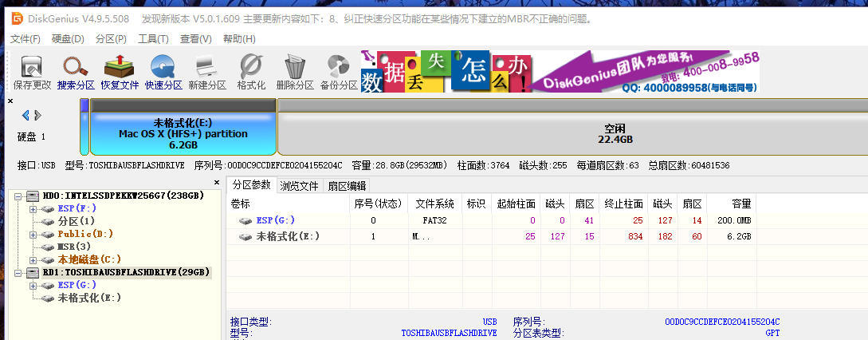Select the small ESP block on disk map
Screen dimensions: 868x340
pos(84,127)
